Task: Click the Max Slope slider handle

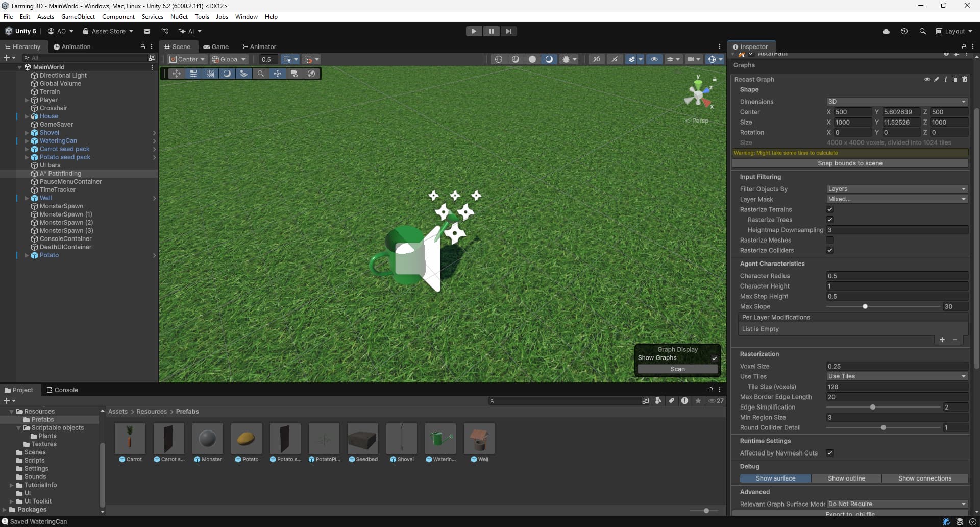Action: click(x=865, y=307)
